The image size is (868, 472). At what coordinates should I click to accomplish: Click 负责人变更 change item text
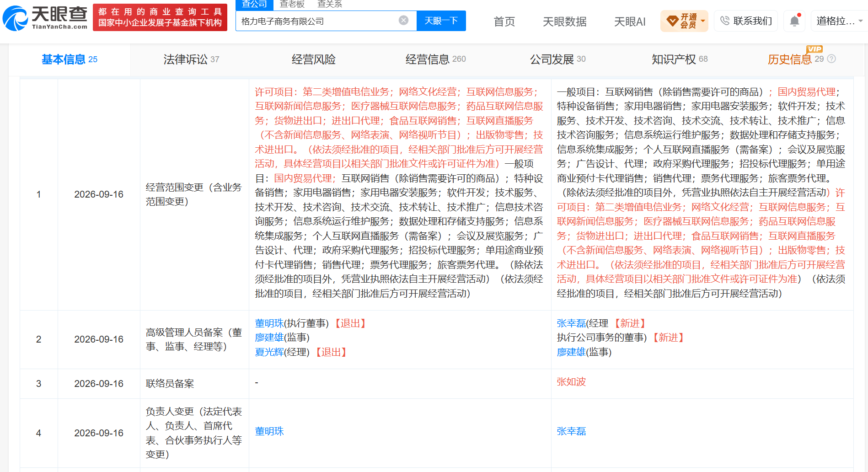(193, 433)
